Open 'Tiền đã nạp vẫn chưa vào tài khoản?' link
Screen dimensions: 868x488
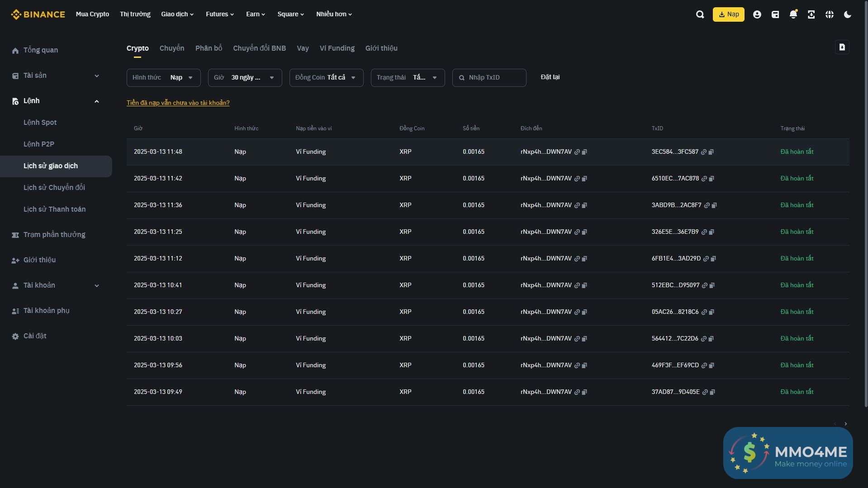(178, 103)
